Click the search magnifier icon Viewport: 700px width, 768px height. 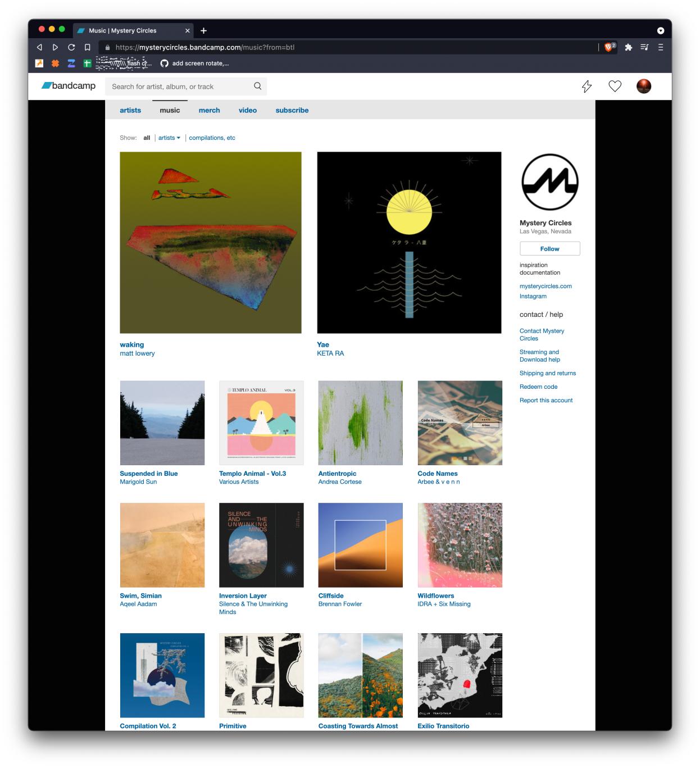(258, 86)
